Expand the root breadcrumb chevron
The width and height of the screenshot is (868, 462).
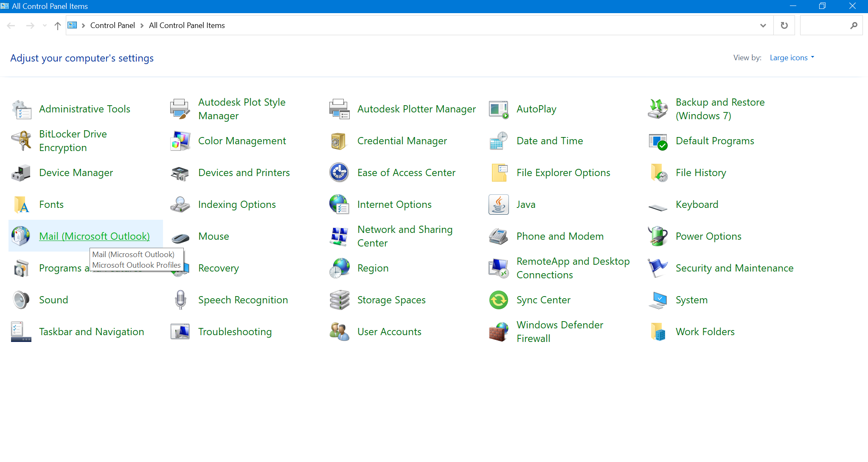point(83,25)
